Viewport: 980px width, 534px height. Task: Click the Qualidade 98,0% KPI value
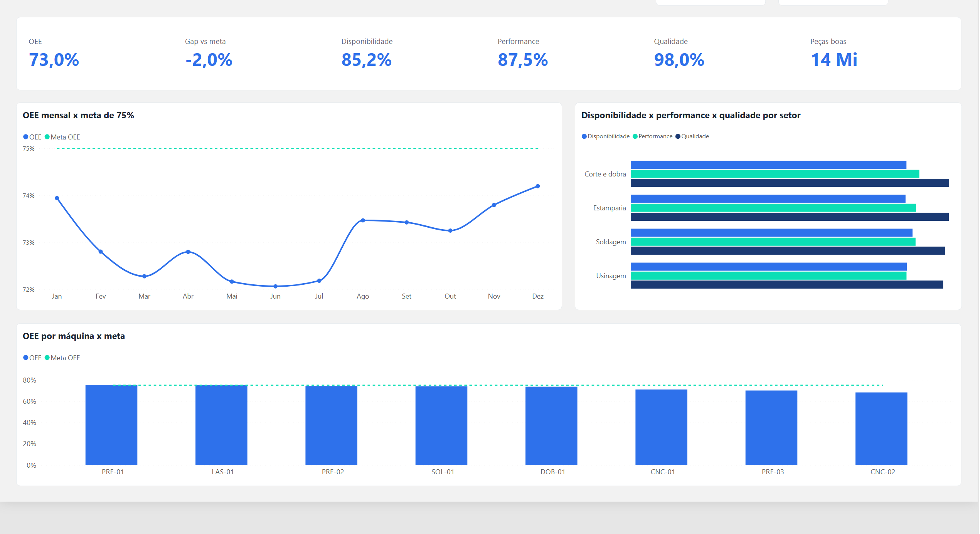[x=679, y=60]
